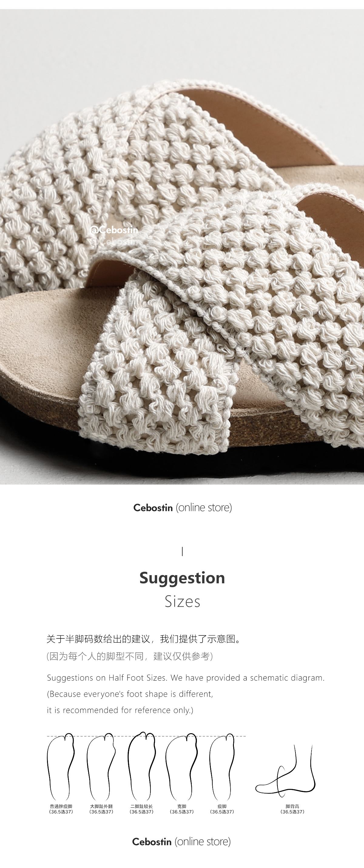Click the Suggestion heading

[x=182, y=578]
